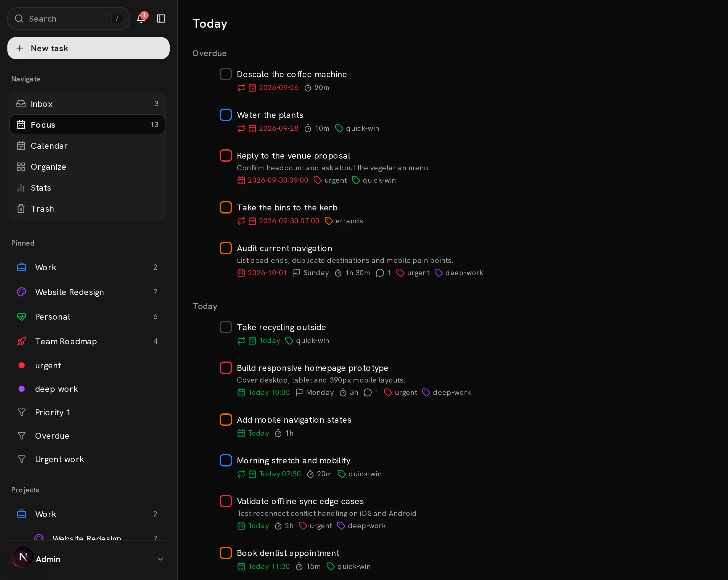Open Trash
The image size is (728, 580).
tap(88, 209)
